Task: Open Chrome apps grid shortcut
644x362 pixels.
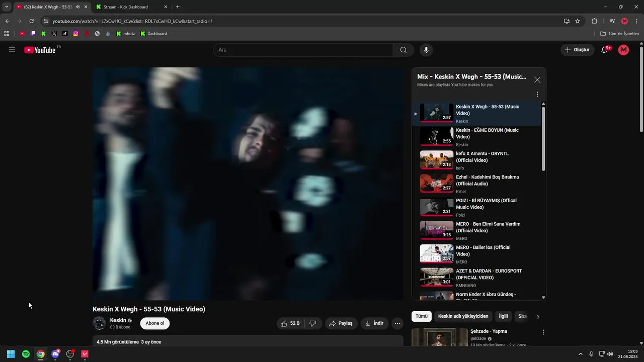Action: click(7, 34)
